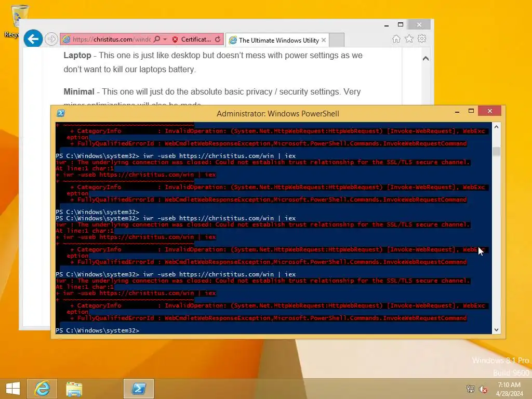Click PowerShell taskbar button
The width and height of the screenshot is (532, 399).
[x=139, y=389]
